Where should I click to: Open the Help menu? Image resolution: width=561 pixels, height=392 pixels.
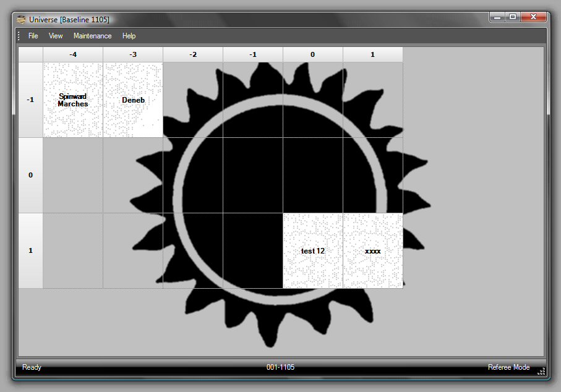pyautogui.click(x=129, y=36)
